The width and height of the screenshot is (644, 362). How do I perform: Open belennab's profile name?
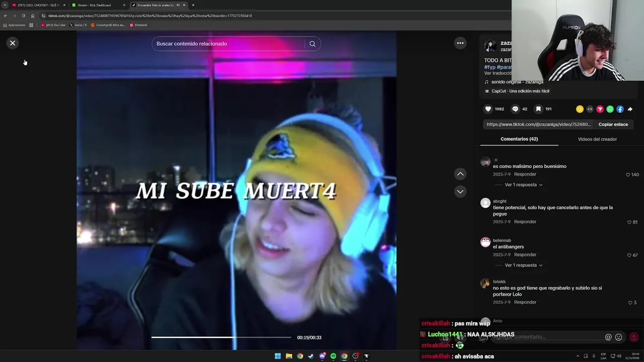(502, 240)
